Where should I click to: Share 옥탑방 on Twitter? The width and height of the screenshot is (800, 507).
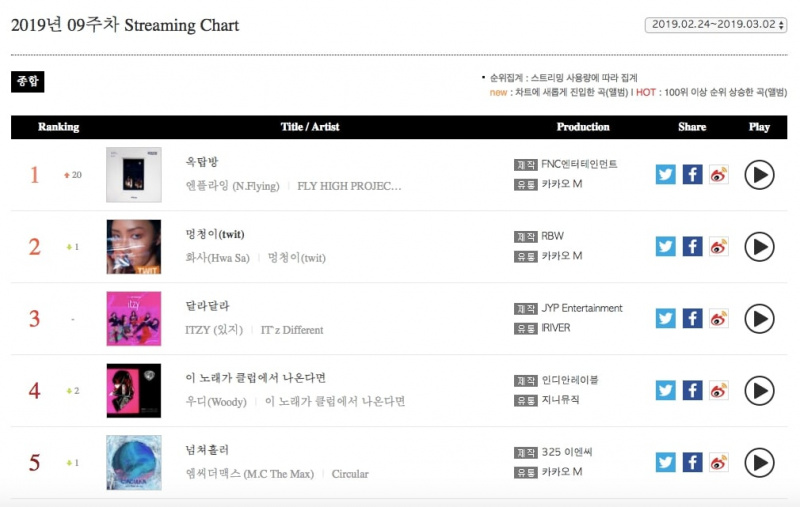click(665, 174)
